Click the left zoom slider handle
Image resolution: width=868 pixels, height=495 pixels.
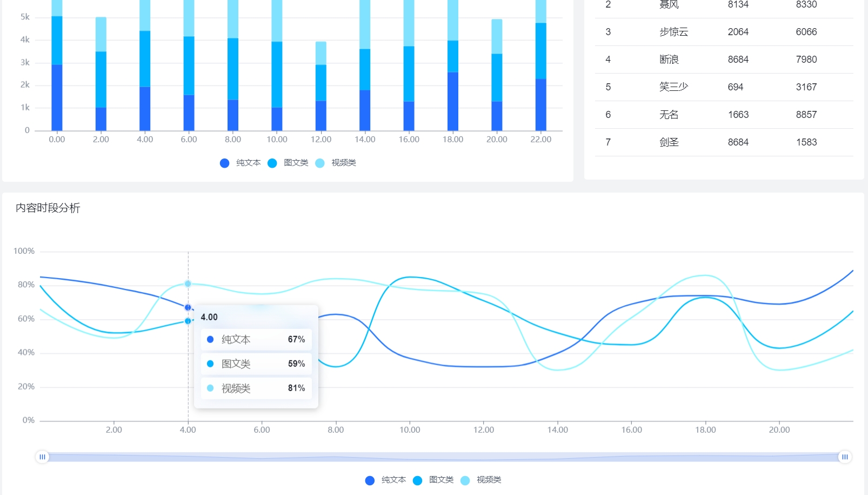[42, 457]
